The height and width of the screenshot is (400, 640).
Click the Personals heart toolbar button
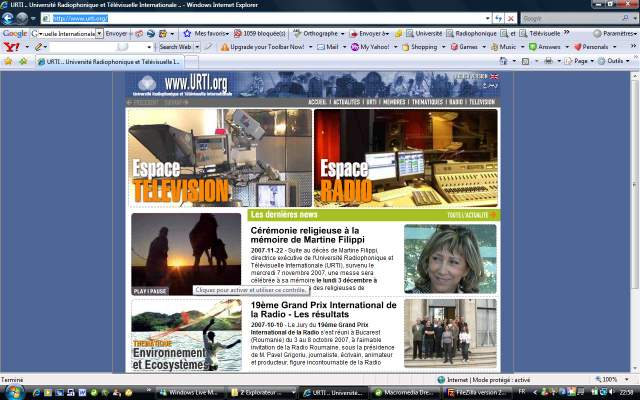[x=591, y=47]
